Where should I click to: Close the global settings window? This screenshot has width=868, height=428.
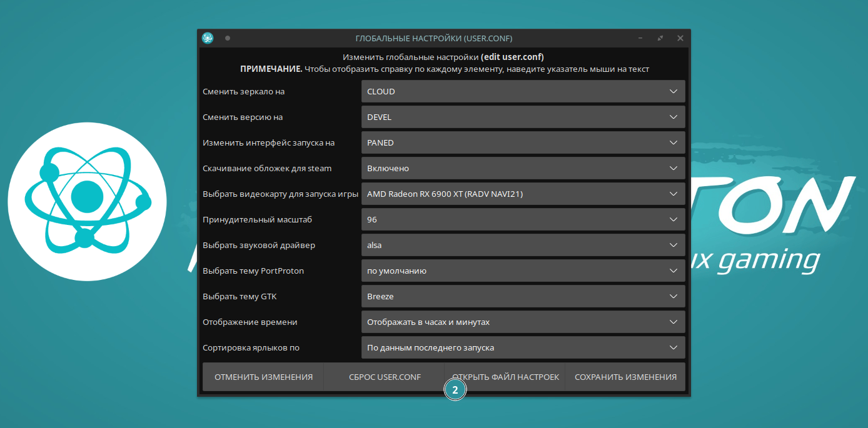coord(680,38)
